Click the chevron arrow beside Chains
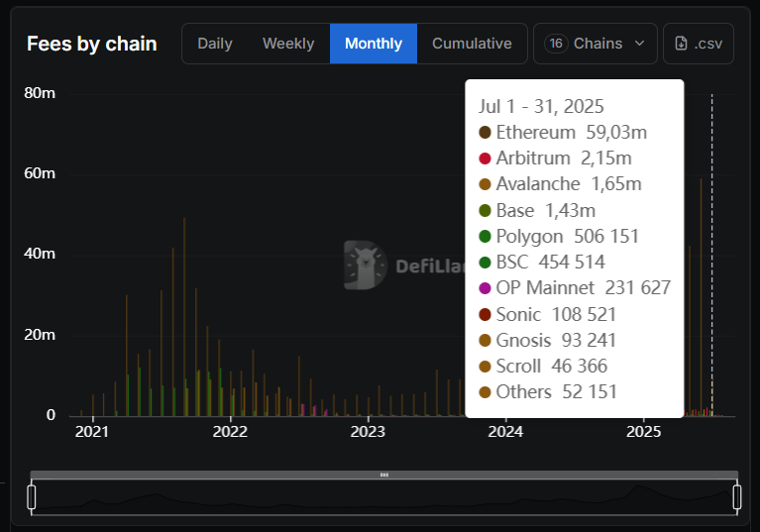The width and height of the screenshot is (760, 532). point(639,44)
